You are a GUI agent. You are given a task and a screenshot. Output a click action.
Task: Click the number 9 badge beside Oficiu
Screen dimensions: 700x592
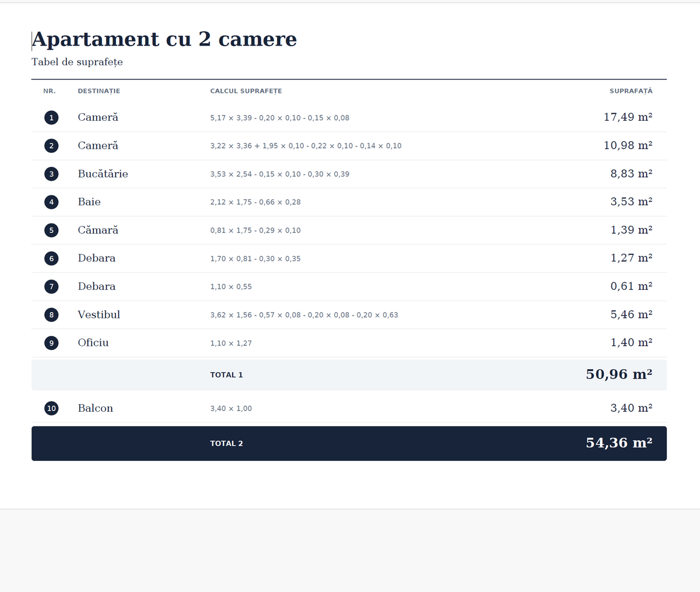coord(51,343)
